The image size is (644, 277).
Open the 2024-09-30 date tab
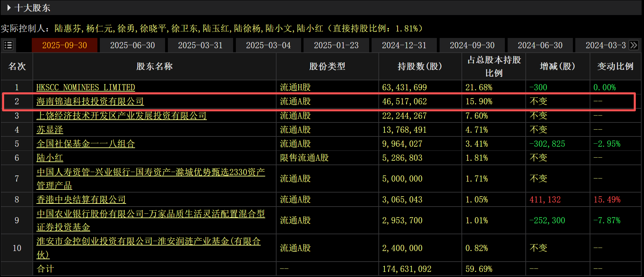(472, 45)
